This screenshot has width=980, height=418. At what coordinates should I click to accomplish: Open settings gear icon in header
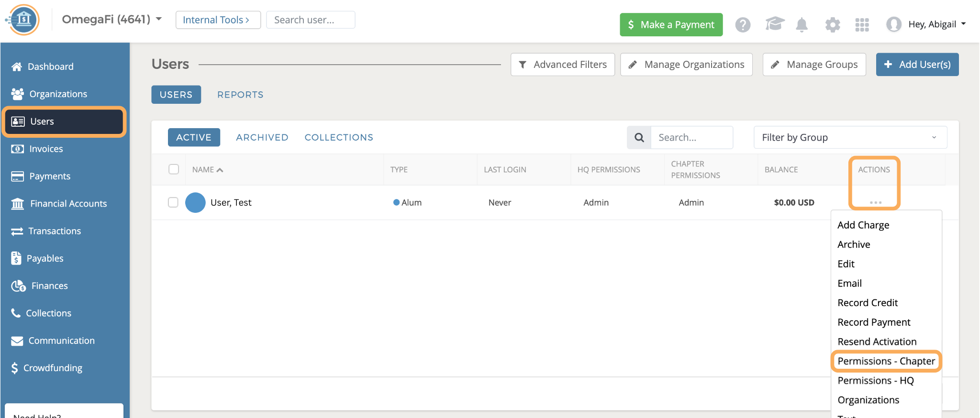click(x=832, y=24)
